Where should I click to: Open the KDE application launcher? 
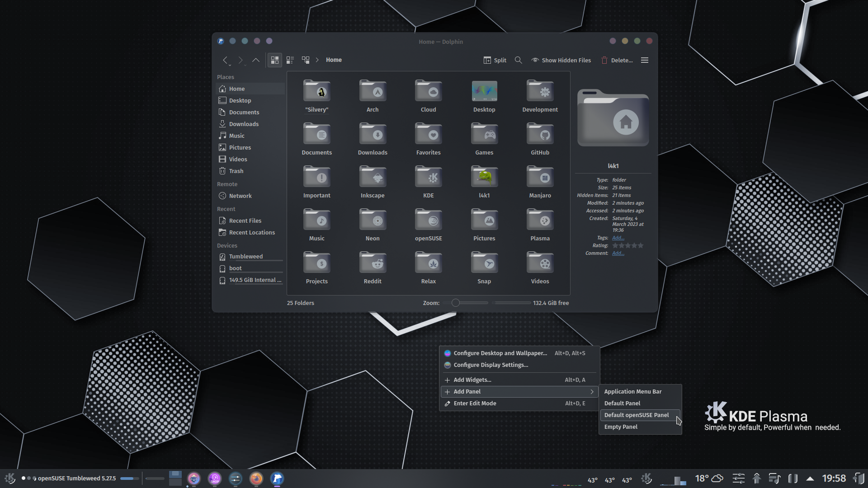(10, 478)
